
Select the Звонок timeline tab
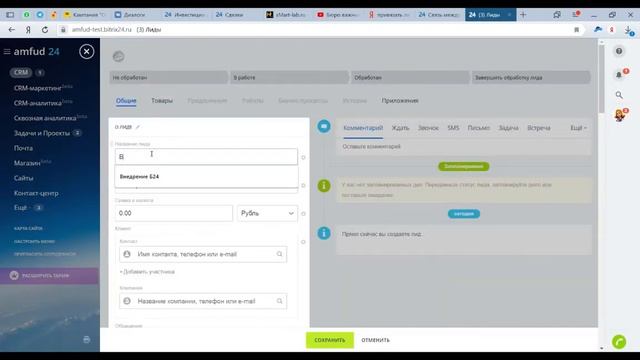point(428,128)
